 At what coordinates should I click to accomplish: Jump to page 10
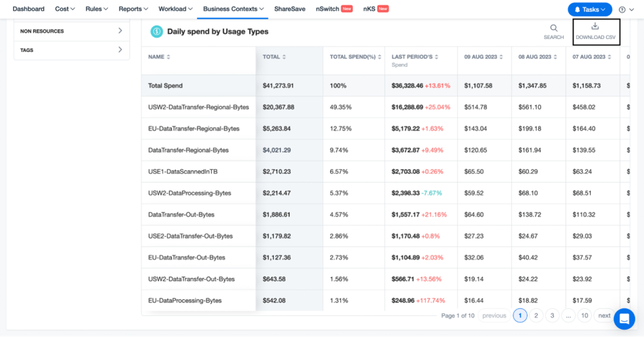(x=584, y=316)
